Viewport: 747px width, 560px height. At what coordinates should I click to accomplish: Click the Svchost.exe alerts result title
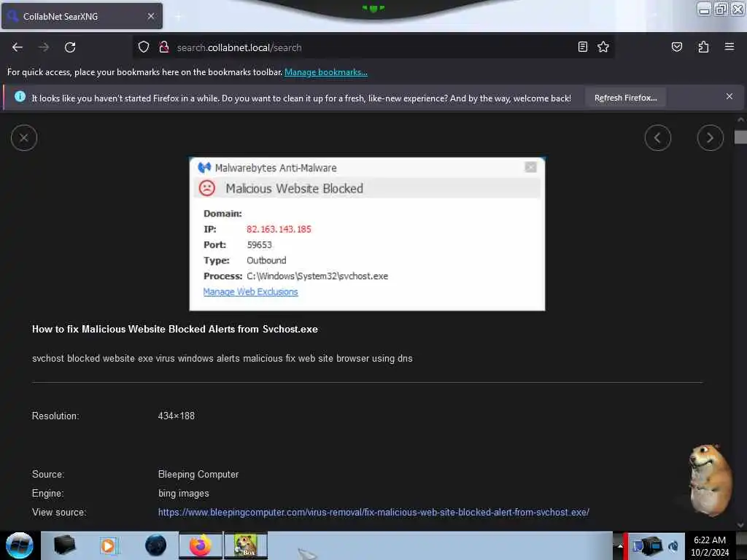click(175, 329)
